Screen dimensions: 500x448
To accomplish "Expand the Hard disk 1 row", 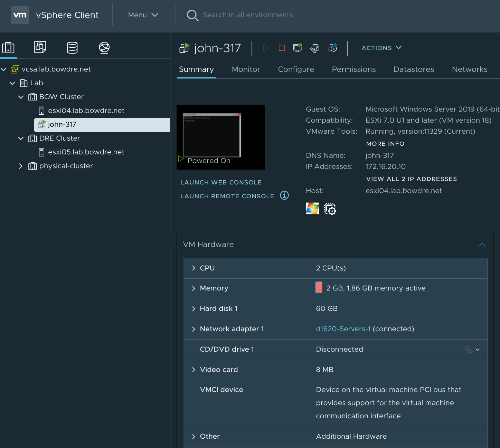I will coord(194,309).
